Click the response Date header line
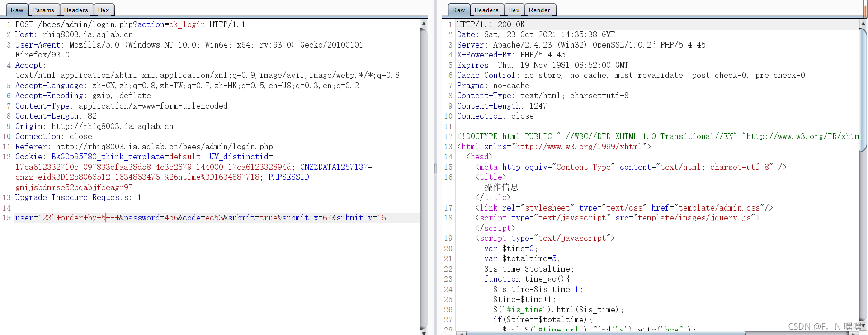 pyautogui.click(x=536, y=34)
